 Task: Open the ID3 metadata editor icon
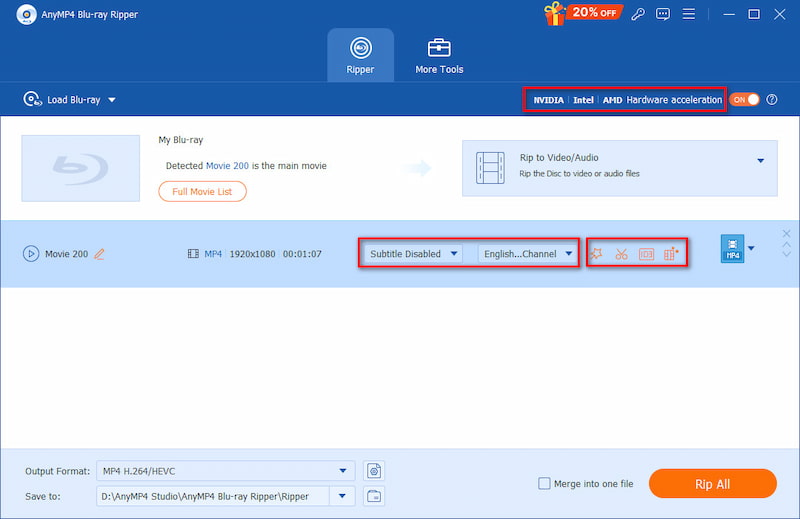646,254
